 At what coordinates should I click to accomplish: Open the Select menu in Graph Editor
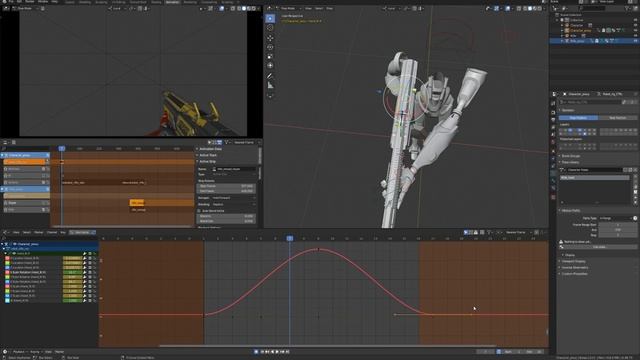(x=27, y=232)
